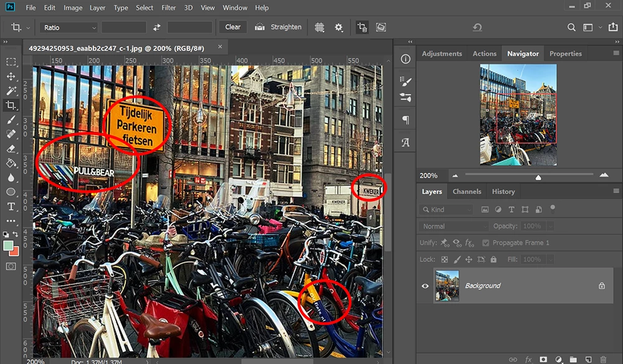Open crop settings gear icon
Image resolution: width=623 pixels, height=364 pixels.
tap(339, 27)
